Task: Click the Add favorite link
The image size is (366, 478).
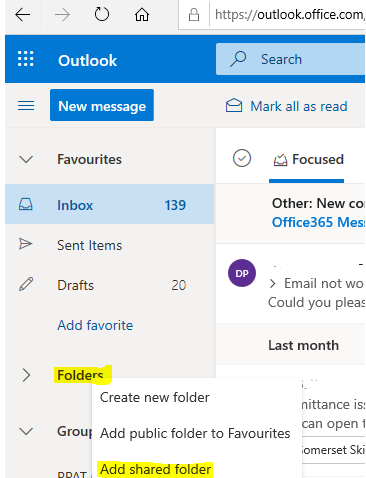Action: (x=95, y=325)
